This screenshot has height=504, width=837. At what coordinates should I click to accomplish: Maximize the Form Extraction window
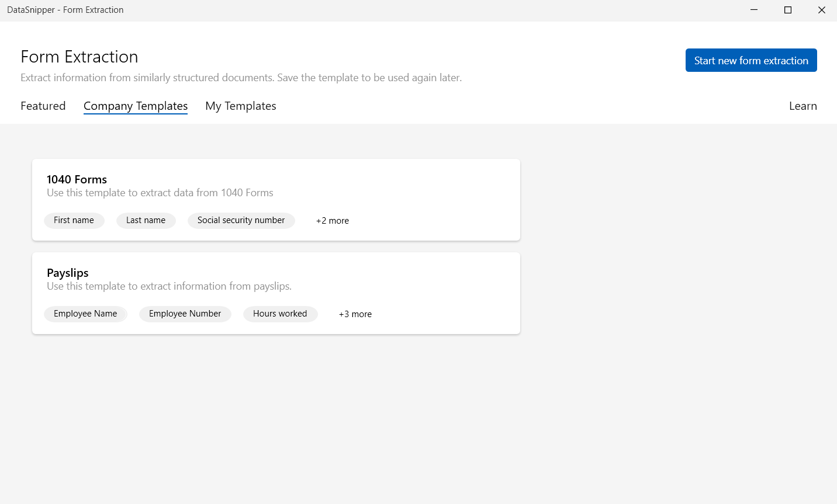pyautogui.click(x=788, y=10)
